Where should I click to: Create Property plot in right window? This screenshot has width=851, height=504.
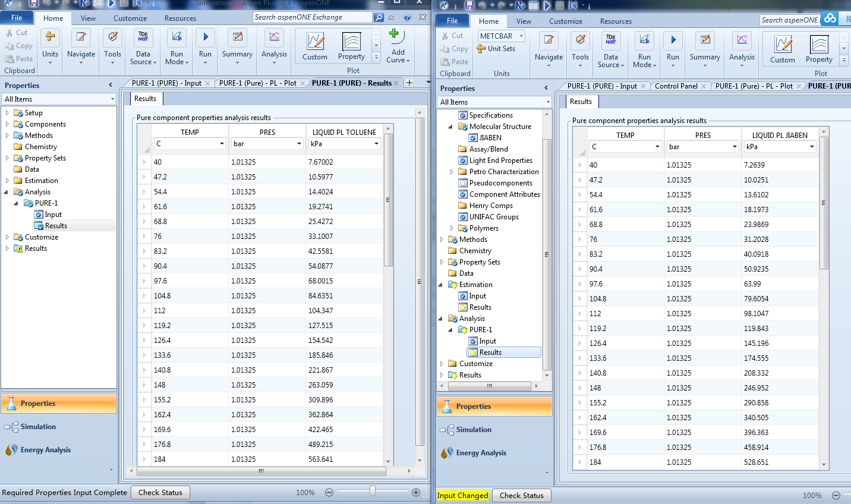coord(819,50)
